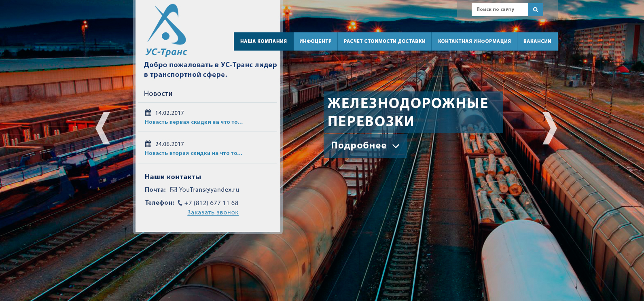This screenshot has width=644, height=301.
Task: Click the Подробнее button text
Action: pos(359,146)
